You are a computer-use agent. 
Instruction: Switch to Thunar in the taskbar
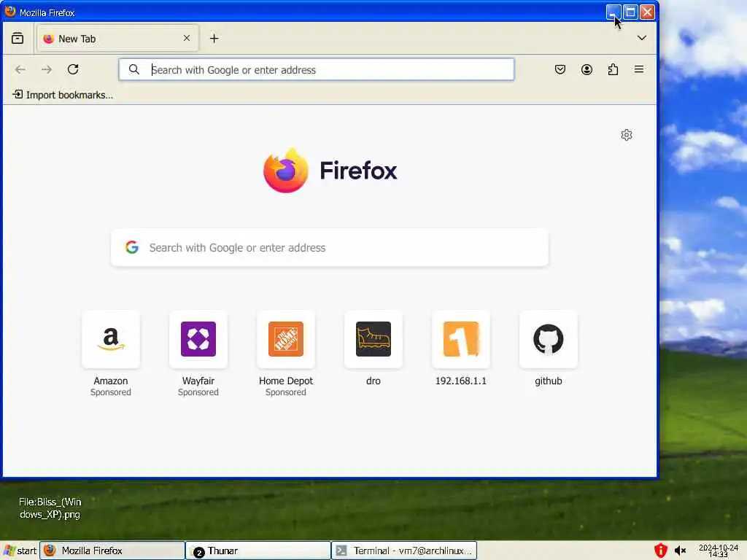(258, 551)
